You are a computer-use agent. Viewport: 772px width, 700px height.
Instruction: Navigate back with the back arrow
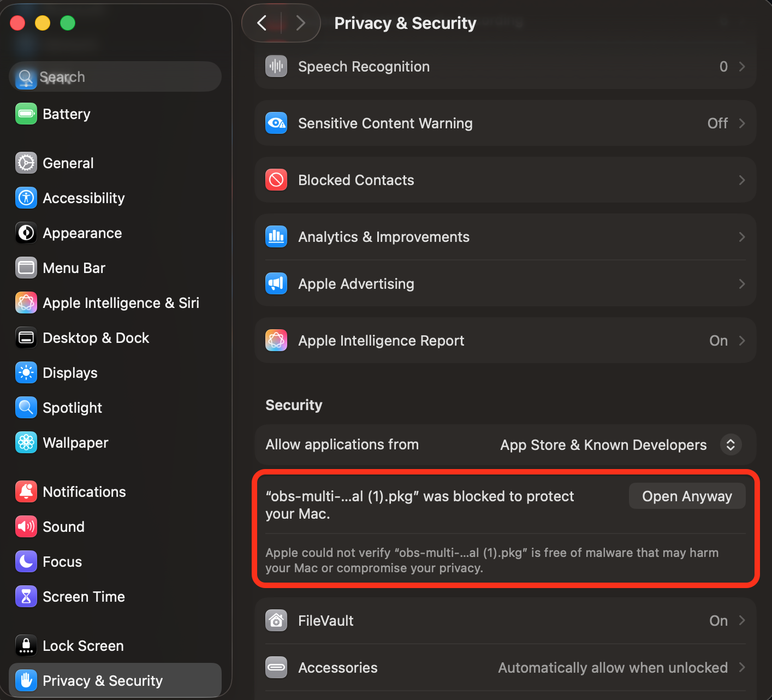(x=262, y=23)
